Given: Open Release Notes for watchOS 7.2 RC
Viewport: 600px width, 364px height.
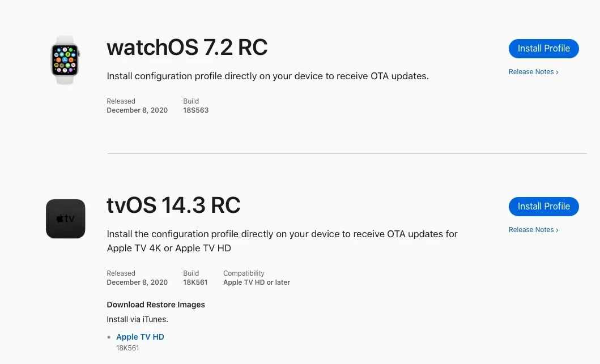Looking at the screenshot, I should (530, 72).
